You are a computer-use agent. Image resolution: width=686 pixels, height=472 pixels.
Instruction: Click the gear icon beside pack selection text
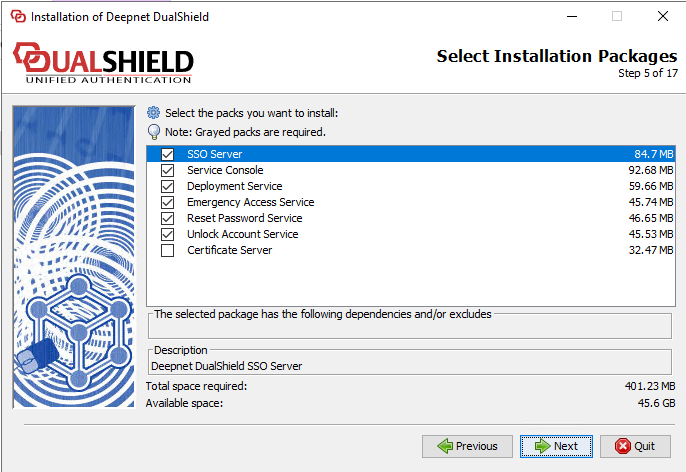(154, 113)
